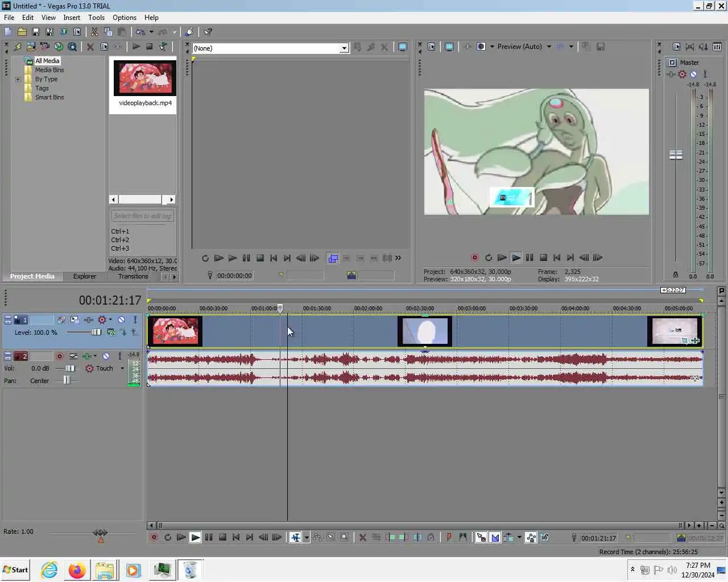Open Preview (Auto) quality dropdown
This screenshot has height=582, width=728.
click(x=549, y=47)
